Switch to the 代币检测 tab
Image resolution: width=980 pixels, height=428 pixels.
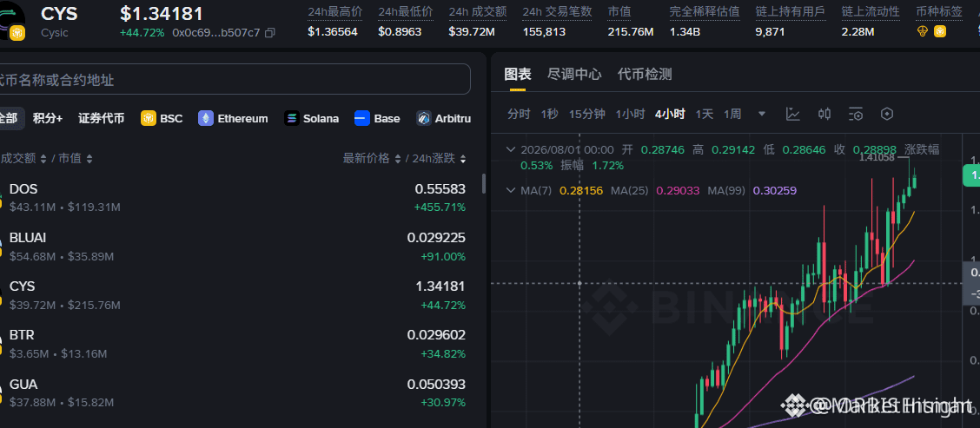(x=645, y=75)
